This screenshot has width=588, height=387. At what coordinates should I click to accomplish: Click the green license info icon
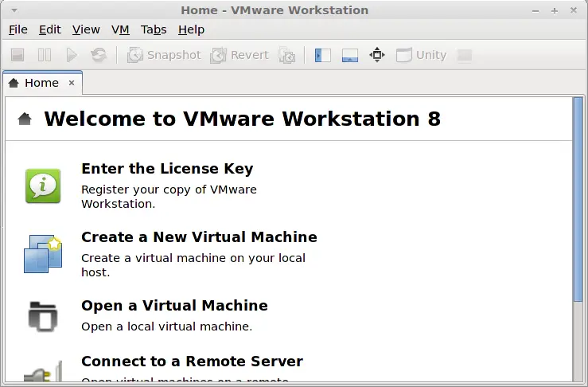[x=43, y=186]
